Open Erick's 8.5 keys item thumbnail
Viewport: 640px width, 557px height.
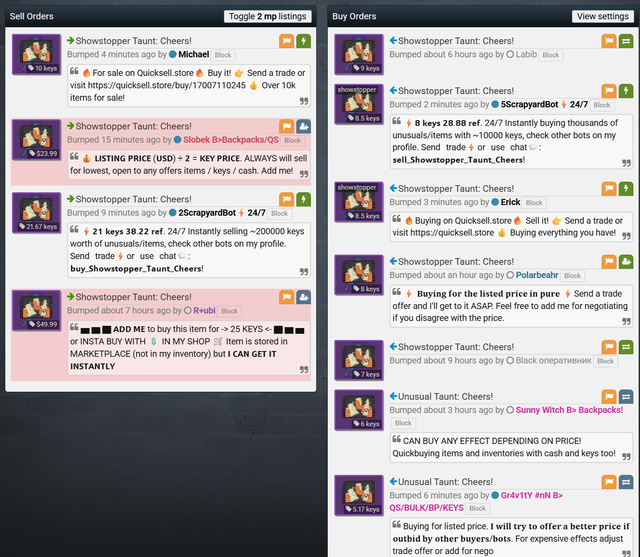(359, 202)
